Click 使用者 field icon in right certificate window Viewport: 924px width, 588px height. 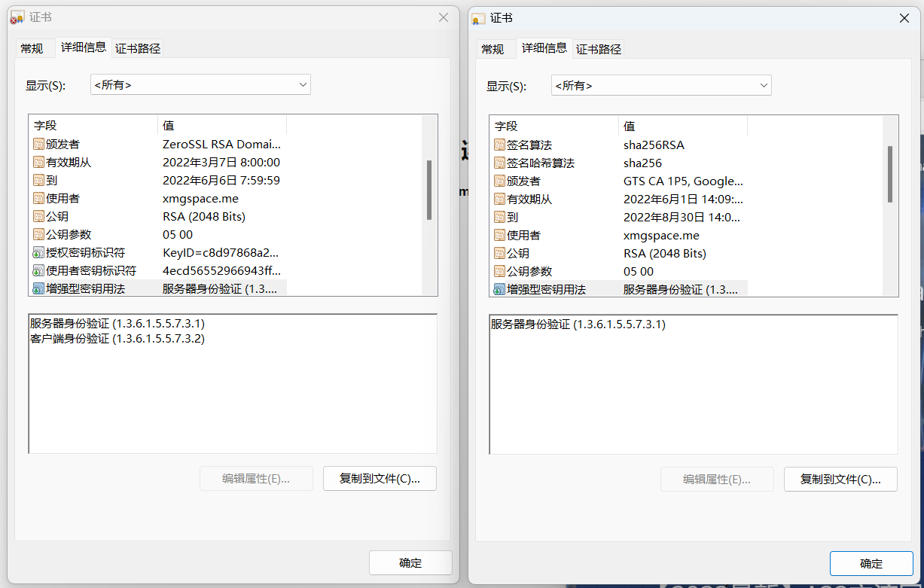pyautogui.click(x=499, y=235)
